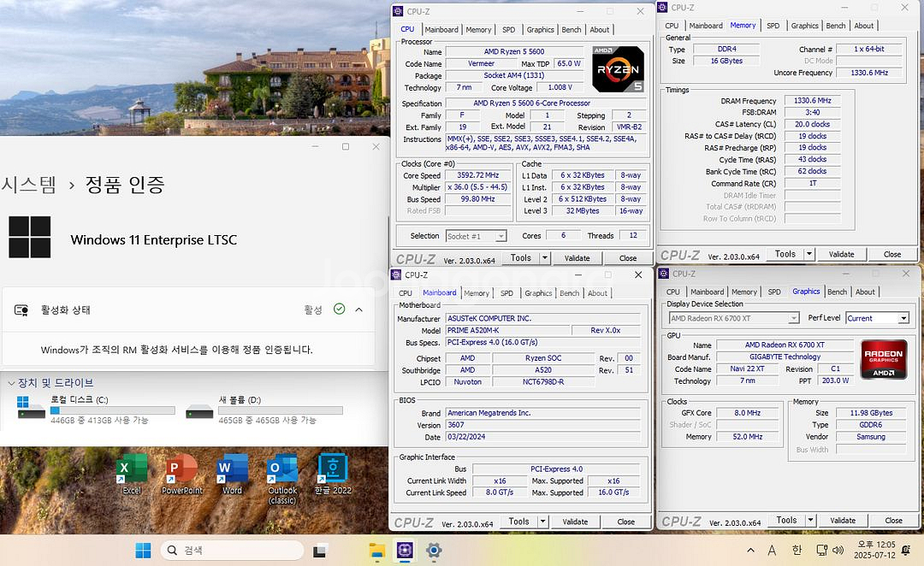Click the volume speaker tray icon
The image size is (924, 566).
point(838,551)
